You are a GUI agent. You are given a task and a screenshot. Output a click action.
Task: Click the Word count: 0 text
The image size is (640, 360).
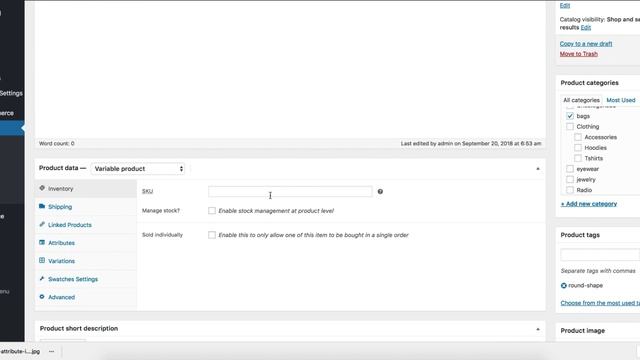57,143
